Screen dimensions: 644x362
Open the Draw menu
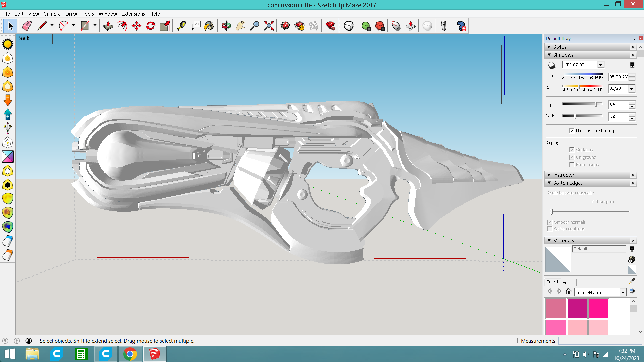pyautogui.click(x=71, y=14)
